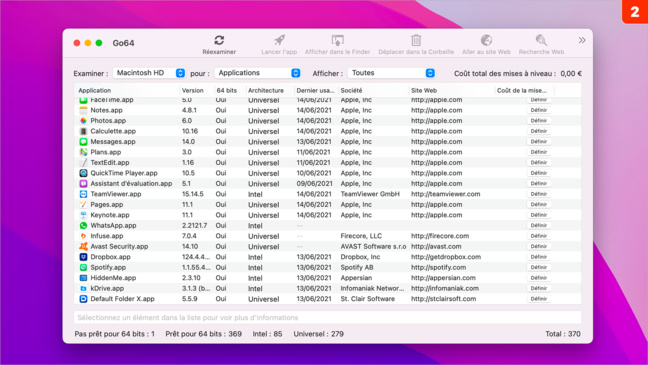
Task: Click the http://teamviewer.com site cell
Action: tap(446, 194)
